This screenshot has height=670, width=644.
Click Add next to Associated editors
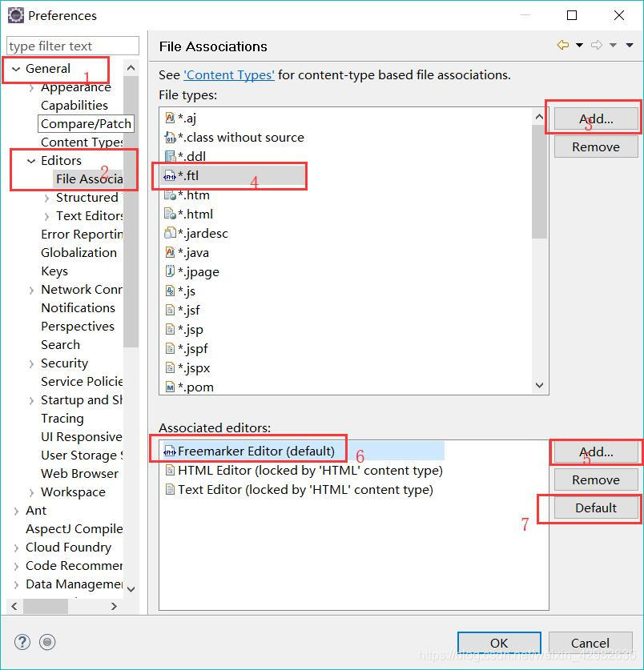point(596,451)
